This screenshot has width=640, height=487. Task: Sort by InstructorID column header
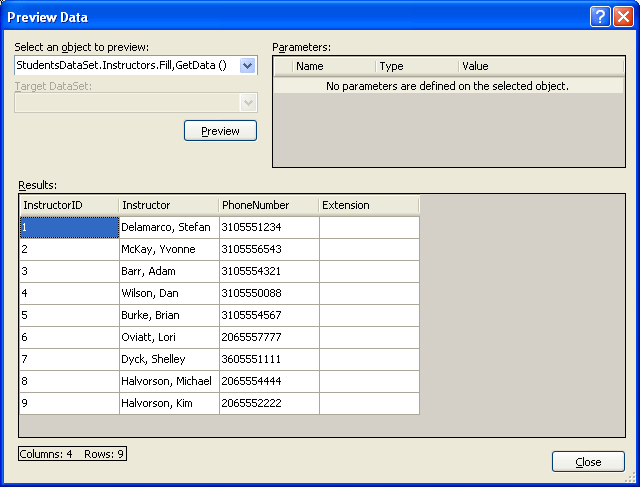coord(69,205)
